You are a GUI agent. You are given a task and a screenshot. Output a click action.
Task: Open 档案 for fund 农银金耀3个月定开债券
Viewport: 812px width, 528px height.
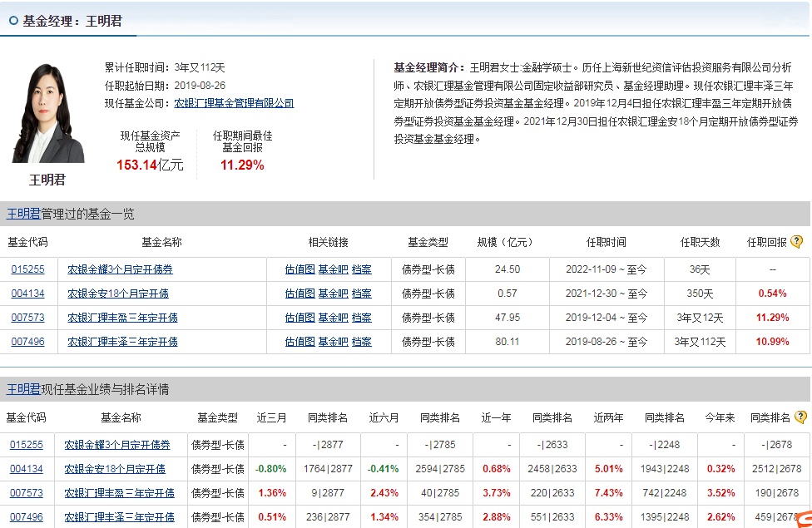tap(361, 269)
